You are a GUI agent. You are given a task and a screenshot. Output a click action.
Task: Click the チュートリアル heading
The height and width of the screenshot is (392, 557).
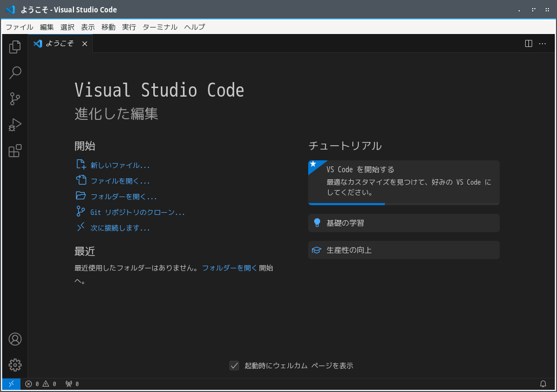point(345,146)
